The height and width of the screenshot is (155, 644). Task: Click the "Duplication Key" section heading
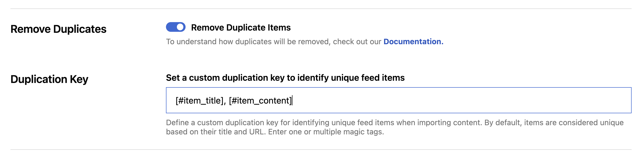49,79
